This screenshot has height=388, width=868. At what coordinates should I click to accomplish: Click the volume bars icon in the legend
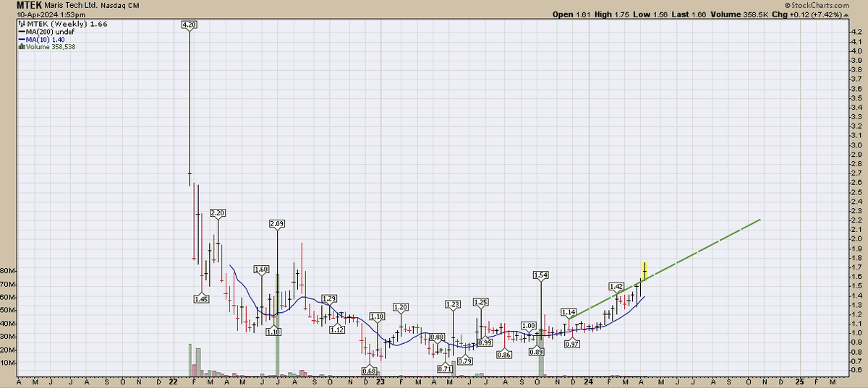click(x=20, y=47)
